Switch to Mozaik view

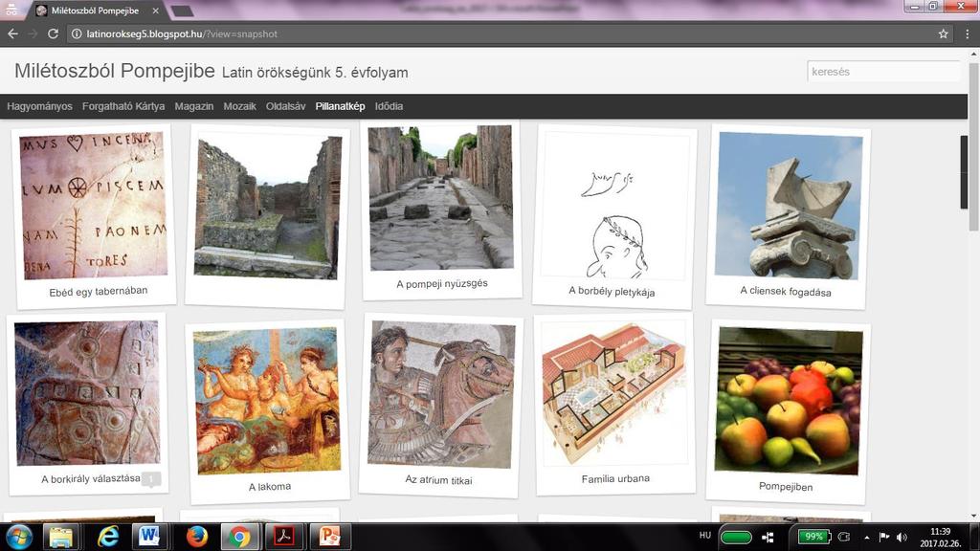click(240, 106)
